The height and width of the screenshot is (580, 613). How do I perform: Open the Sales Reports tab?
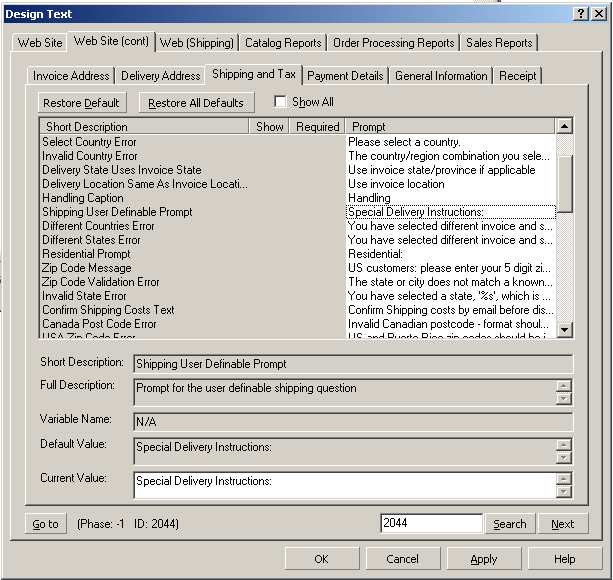(498, 43)
